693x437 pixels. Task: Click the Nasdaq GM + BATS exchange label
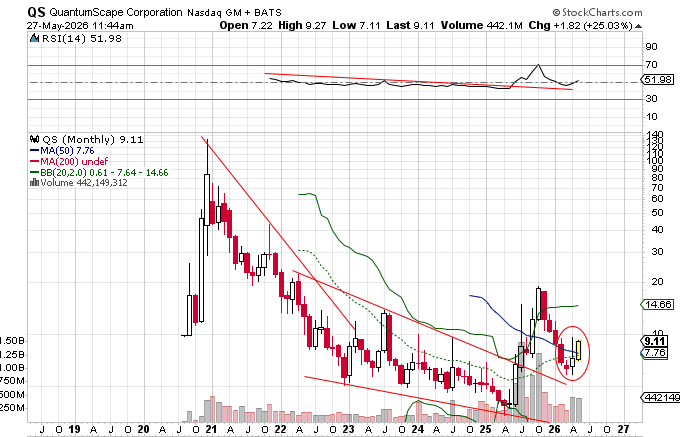(x=234, y=12)
